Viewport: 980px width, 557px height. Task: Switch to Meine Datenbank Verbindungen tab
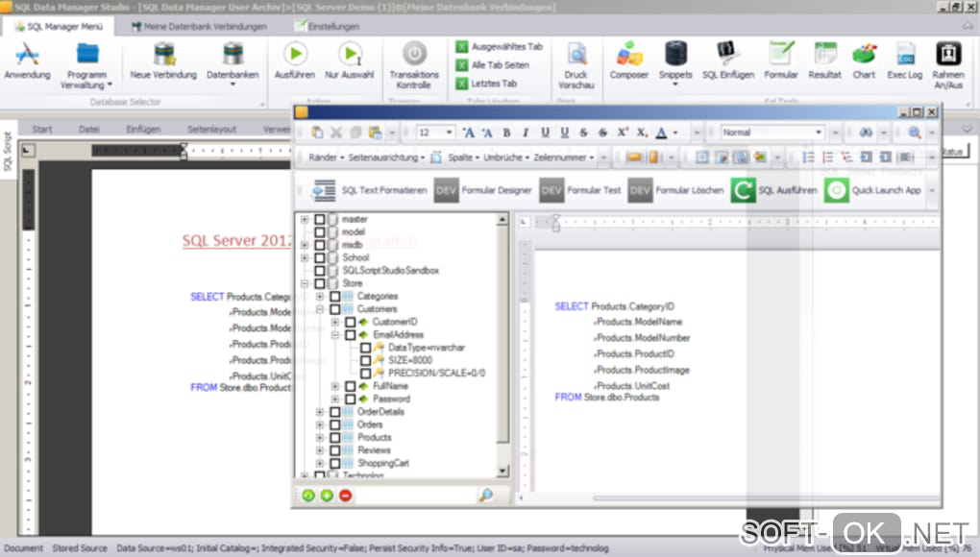199,27
